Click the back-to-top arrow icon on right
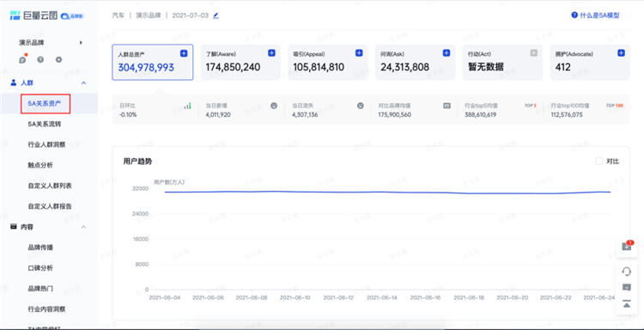The height and width of the screenshot is (330, 644). [626, 303]
